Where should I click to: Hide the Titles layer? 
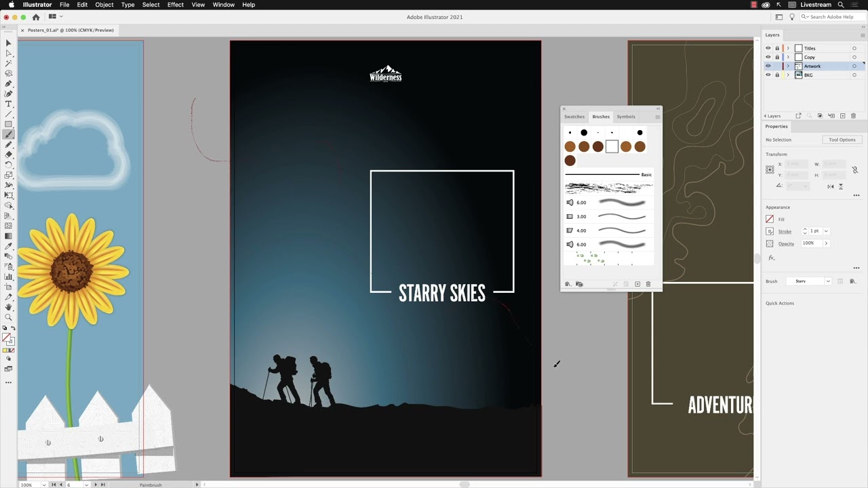(x=768, y=48)
